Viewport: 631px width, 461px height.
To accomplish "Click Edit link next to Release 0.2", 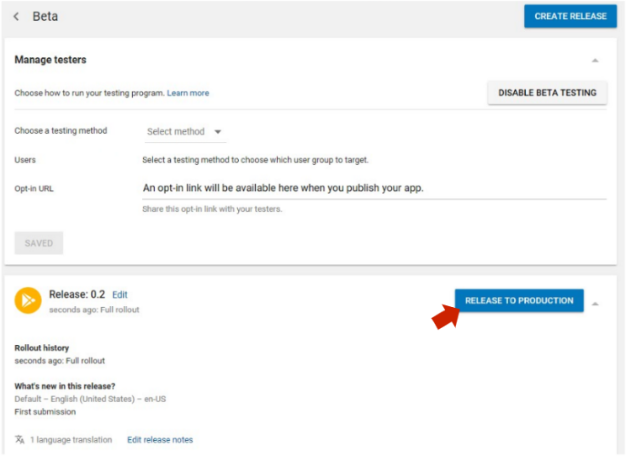I will coord(120,295).
